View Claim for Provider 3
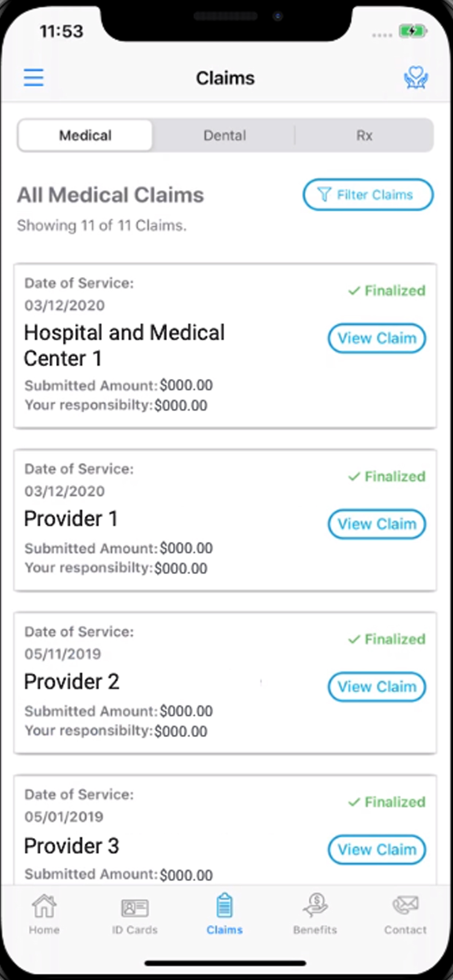Screen dimensions: 453x980 click(x=377, y=849)
